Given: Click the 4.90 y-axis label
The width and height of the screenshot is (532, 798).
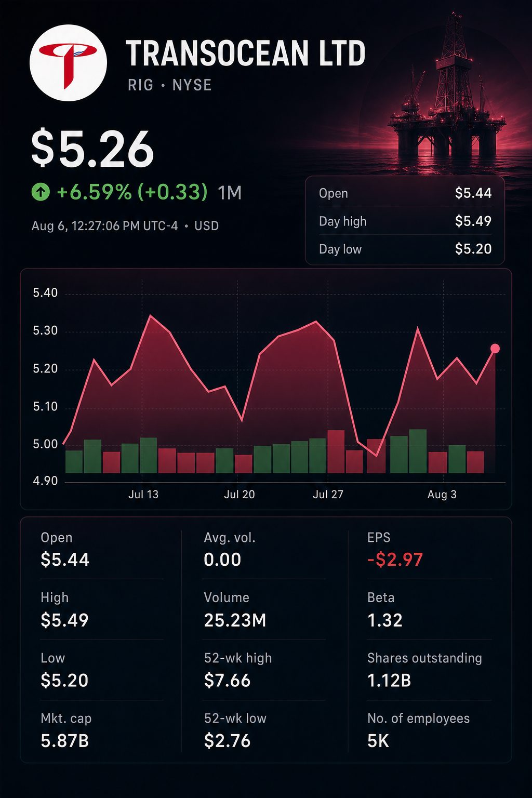Looking at the screenshot, I should 45,481.
